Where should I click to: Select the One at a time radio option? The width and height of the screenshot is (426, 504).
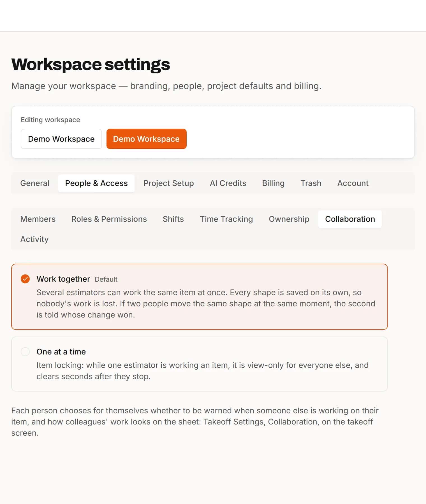(x=25, y=352)
